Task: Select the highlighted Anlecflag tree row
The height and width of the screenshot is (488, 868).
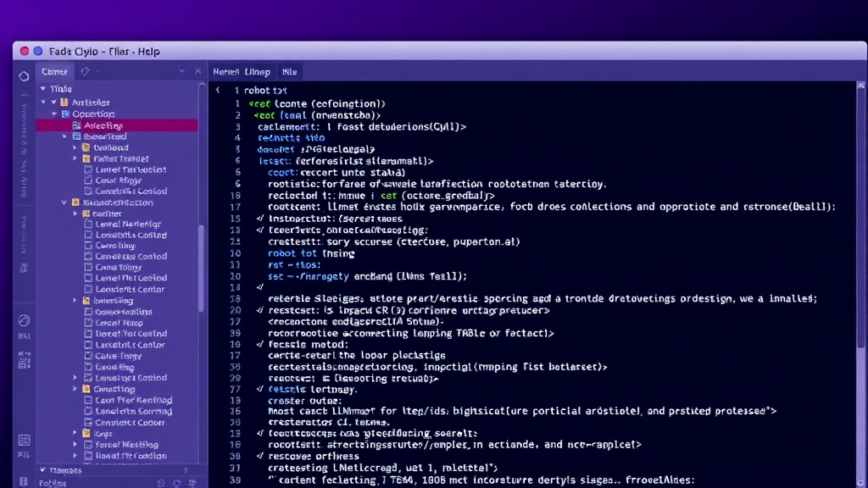Action: coord(117,125)
